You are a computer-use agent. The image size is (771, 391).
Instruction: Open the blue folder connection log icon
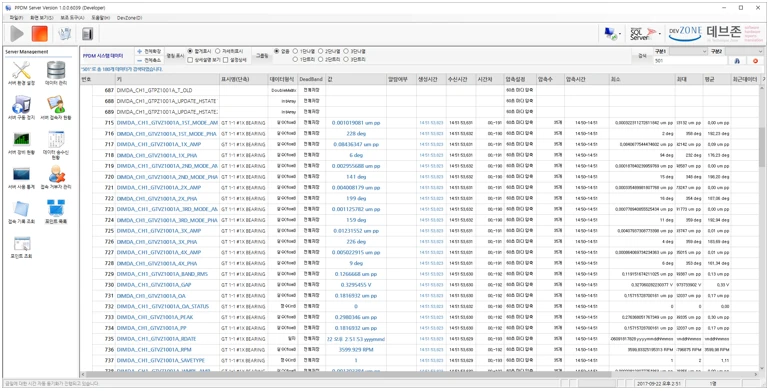(x=21, y=209)
